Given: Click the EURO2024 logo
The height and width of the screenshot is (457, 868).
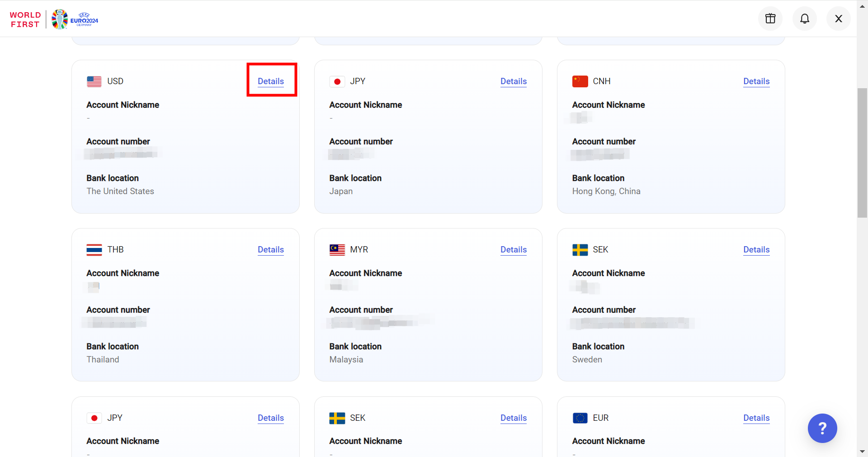Looking at the screenshot, I should [75, 19].
